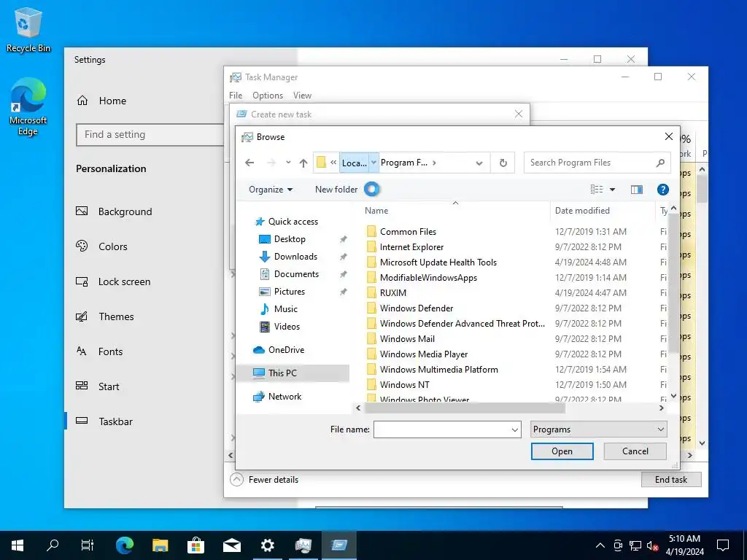Select the RUXIM folder

click(x=393, y=293)
